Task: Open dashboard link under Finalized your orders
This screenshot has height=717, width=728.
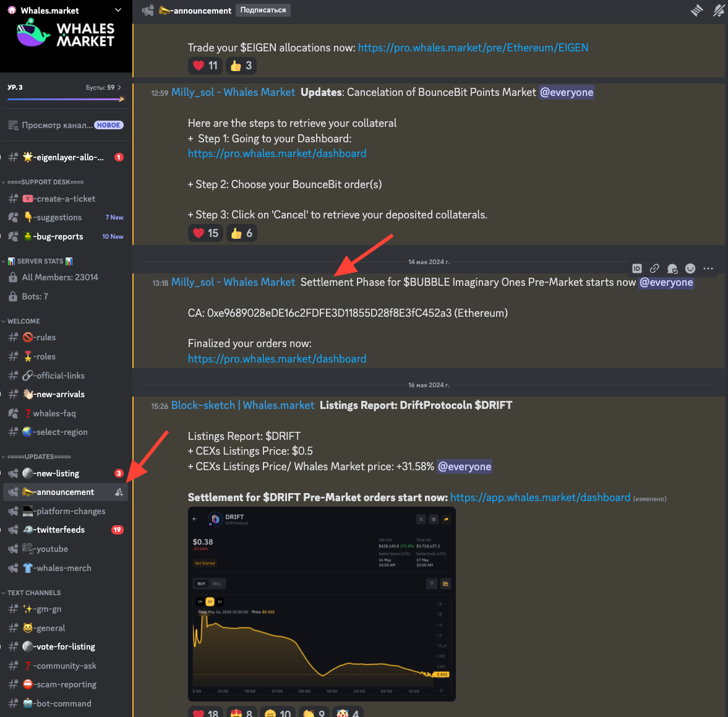Action: tap(277, 359)
